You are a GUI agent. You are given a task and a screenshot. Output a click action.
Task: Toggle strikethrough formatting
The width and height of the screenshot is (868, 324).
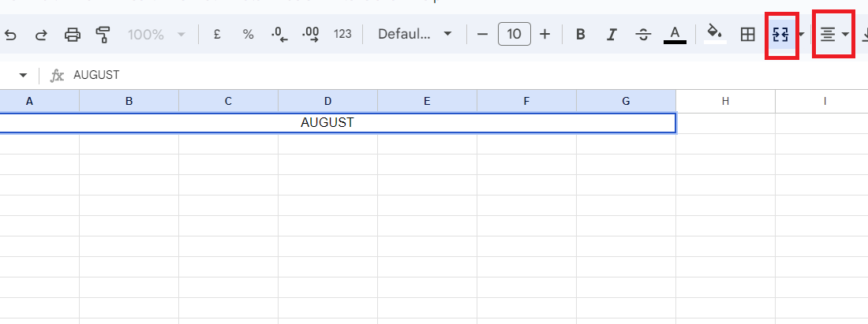[x=643, y=35]
